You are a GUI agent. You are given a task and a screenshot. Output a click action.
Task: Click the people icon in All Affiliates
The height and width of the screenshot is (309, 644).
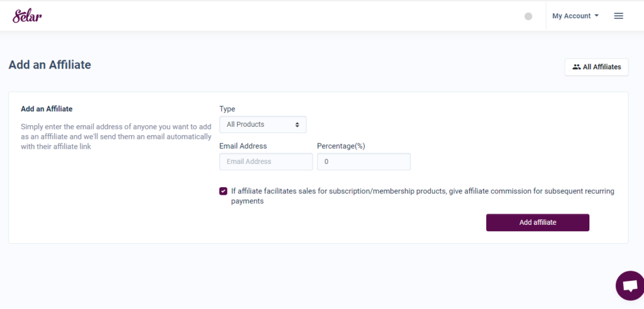click(577, 67)
